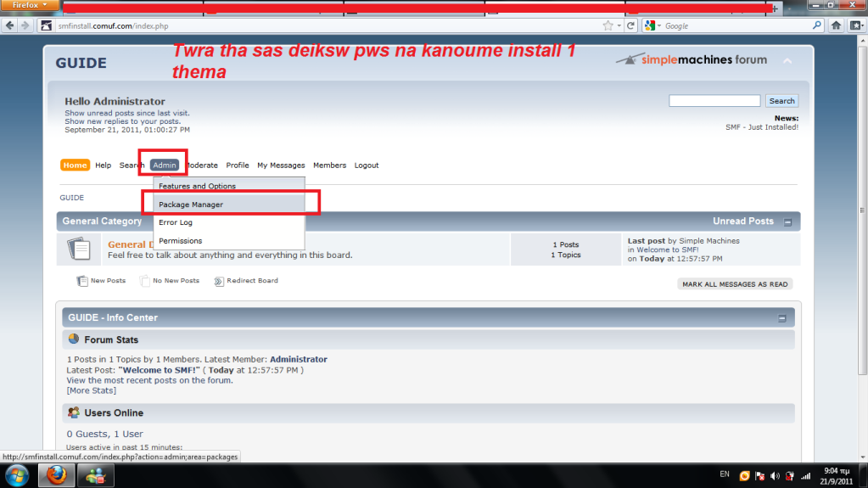Click Mark All Messages As Read button
The image size is (868, 488).
coord(735,284)
